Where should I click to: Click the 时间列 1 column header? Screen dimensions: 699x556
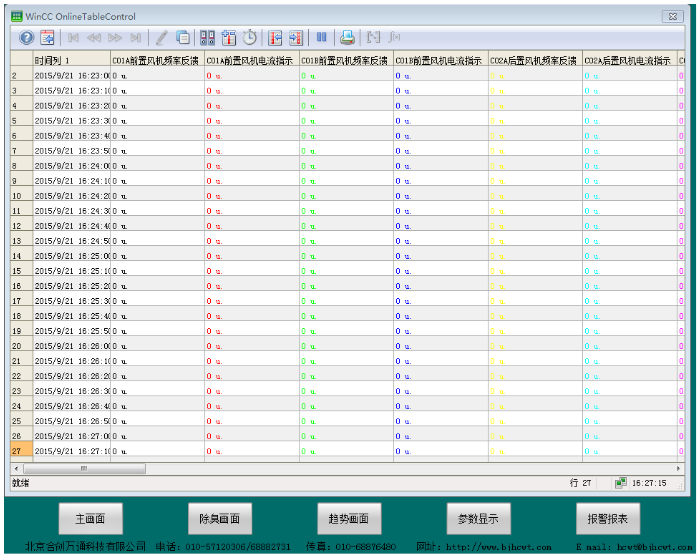(x=71, y=60)
